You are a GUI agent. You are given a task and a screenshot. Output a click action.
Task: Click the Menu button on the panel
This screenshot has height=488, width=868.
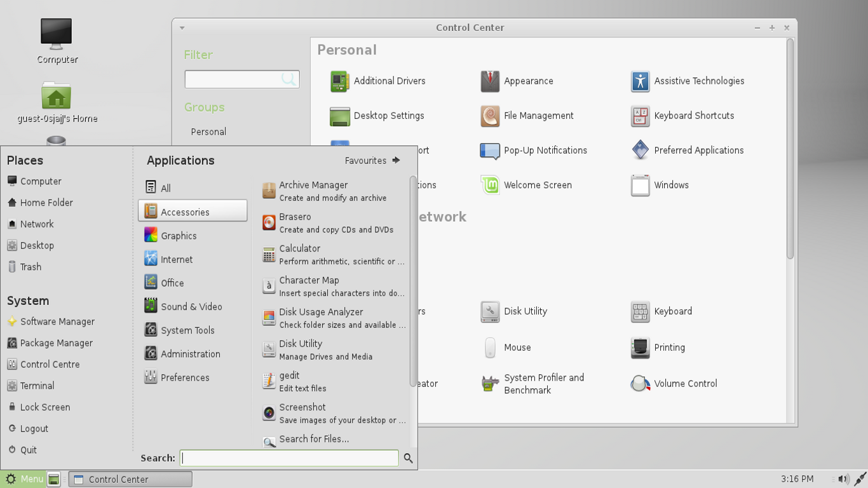[x=24, y=479]
